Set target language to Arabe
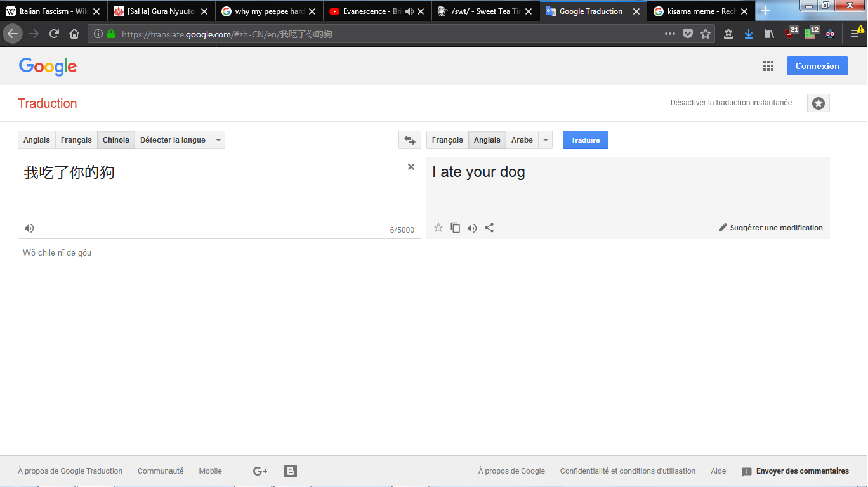Image resolution: width=868 pixels, height=487 pixels. [522, 140]
